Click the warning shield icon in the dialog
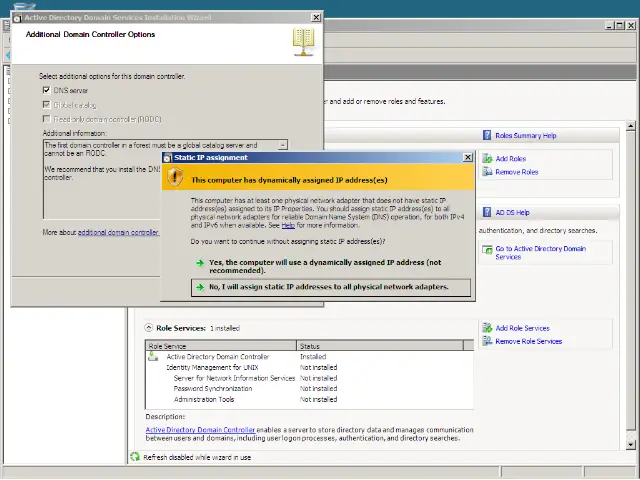This screenshot has width=640, height=480. 175,178
